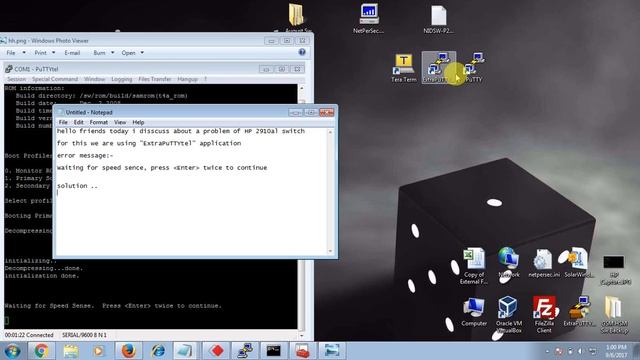This screenshot has height=360, width=640.
Task: Open the Photo Viewer File dropdown
Action: 16,53
